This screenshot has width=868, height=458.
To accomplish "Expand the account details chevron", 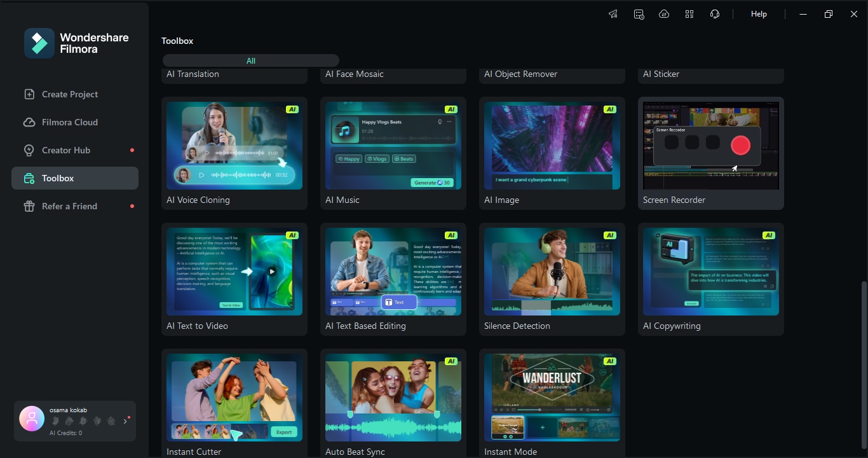I will point(125,420).
